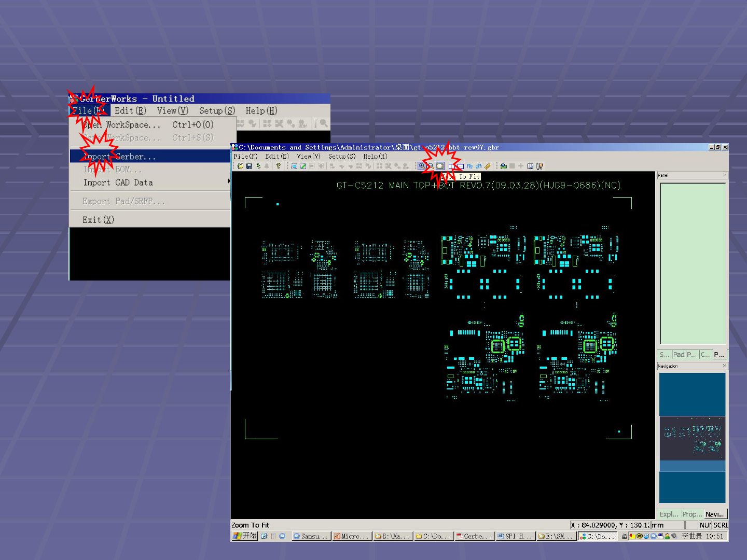Open the View menu in the Gerber viewer window
This screenshot has height=560, width=747.
coord(309,156)
